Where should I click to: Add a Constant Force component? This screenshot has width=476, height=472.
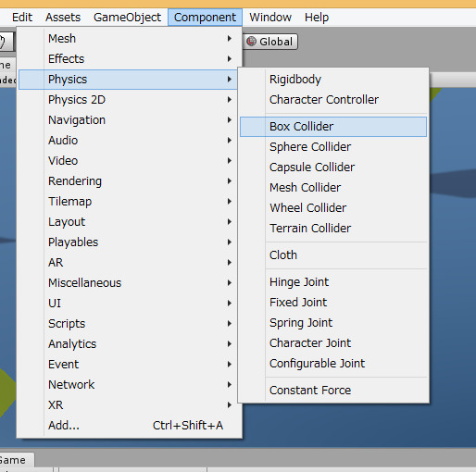[x=333, y=391]
